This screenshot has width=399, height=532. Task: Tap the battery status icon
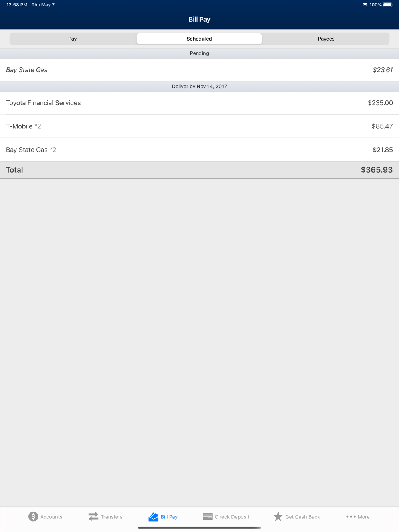[x=388, y=5]
